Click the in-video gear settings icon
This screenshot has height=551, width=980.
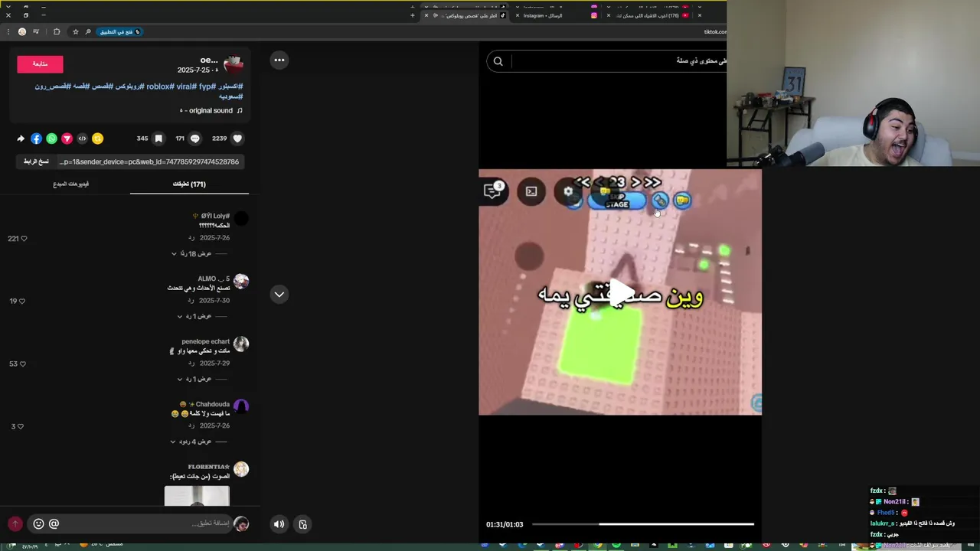coord(568,191)
